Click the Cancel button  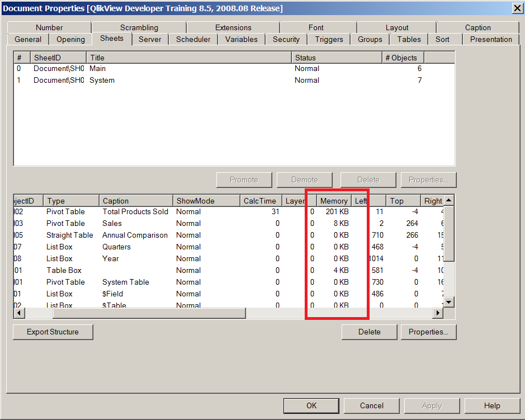(x=371, y=405)
